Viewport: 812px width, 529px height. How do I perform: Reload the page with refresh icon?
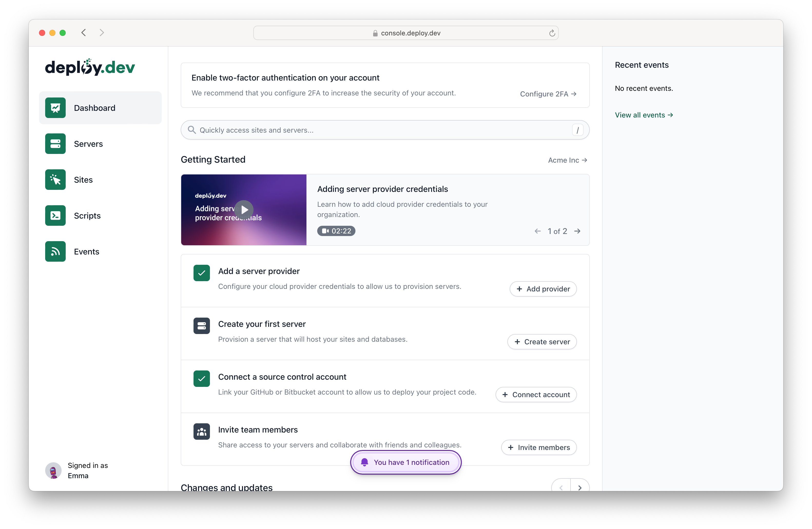552,33
